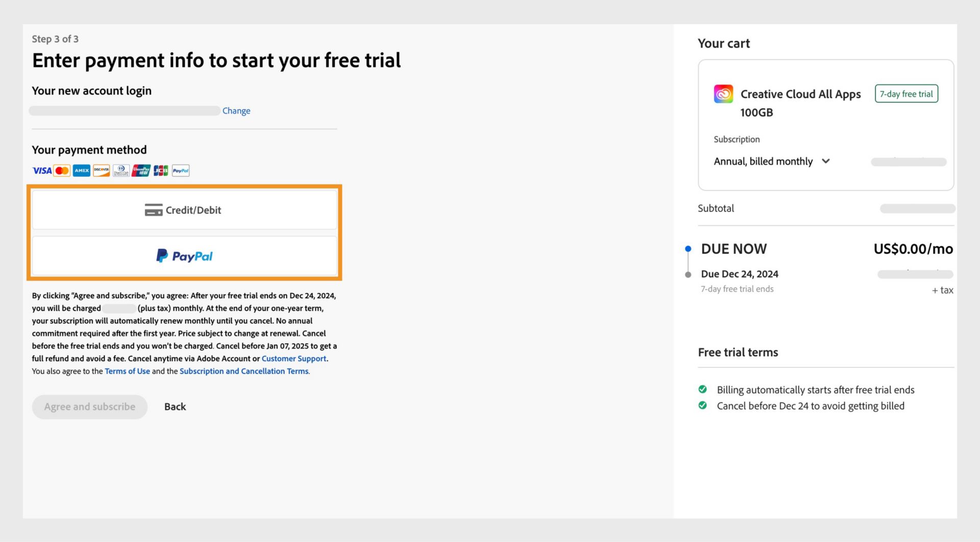Click the JCB card logo

(x=161, y=171)
